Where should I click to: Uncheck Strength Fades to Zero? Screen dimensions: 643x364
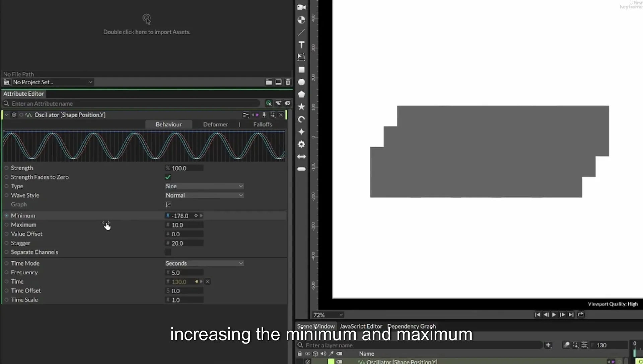(168, 177)
